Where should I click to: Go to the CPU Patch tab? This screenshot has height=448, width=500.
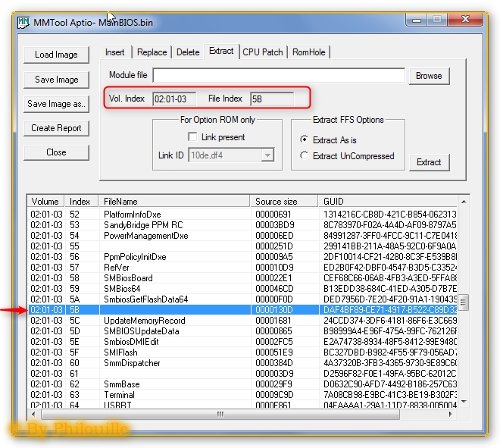pos(262,52)
